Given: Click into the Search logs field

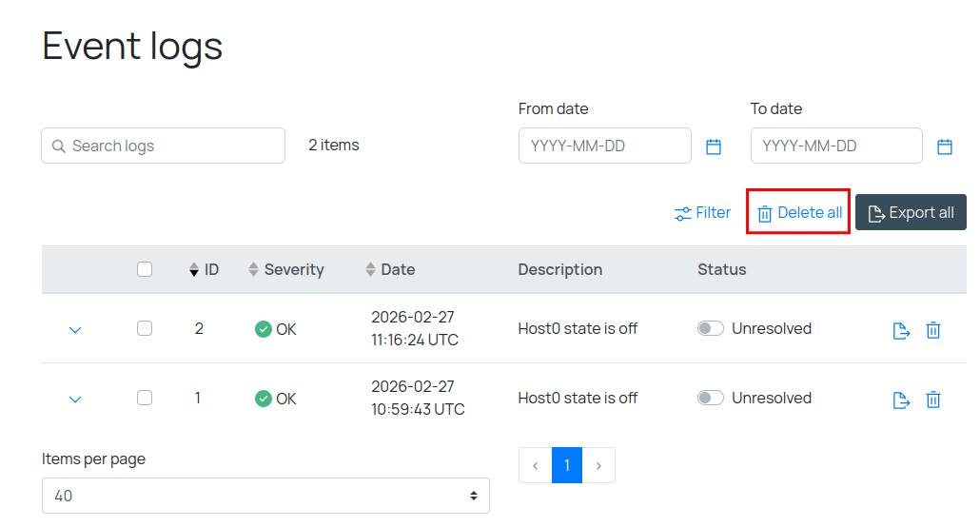Looking at the screenshot, I should (x=164, y=146).
